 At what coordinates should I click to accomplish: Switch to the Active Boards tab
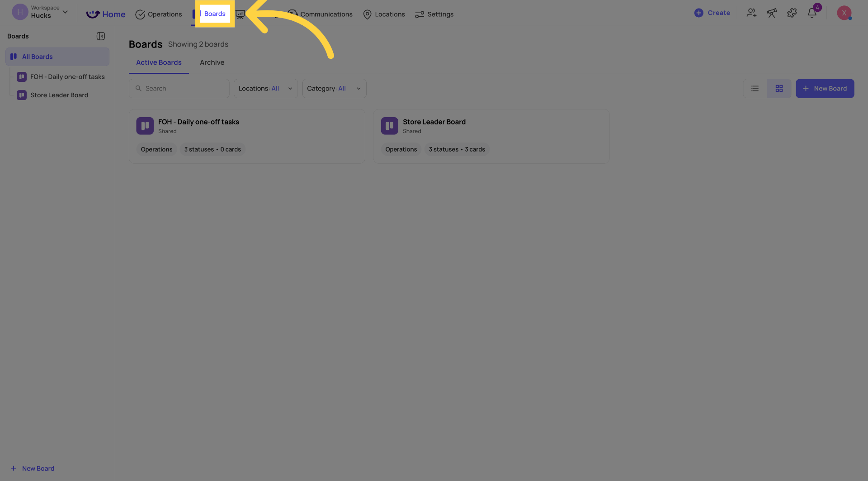pyautogui.click(x=159, y=62)
